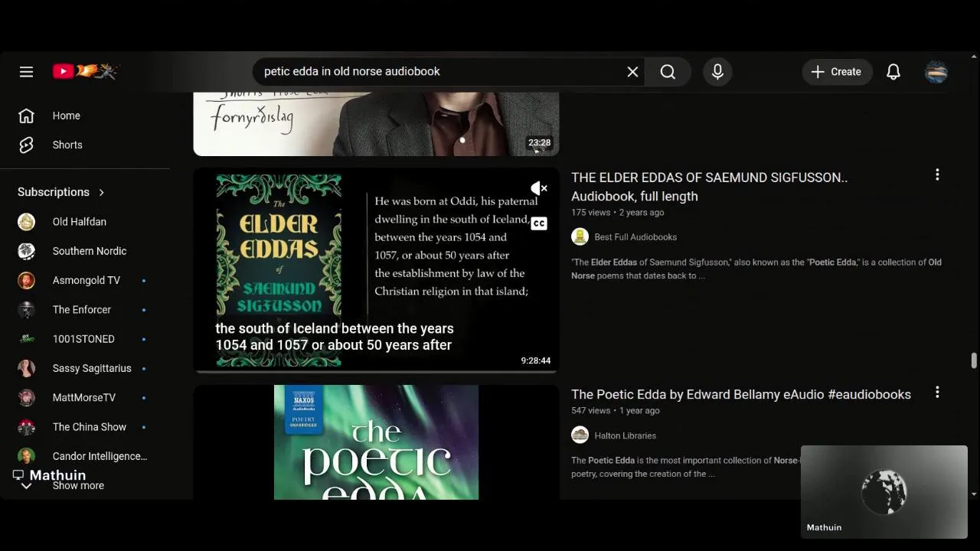
Task: Open Best Full Audiobooks channel
Action: coord(635,237)
